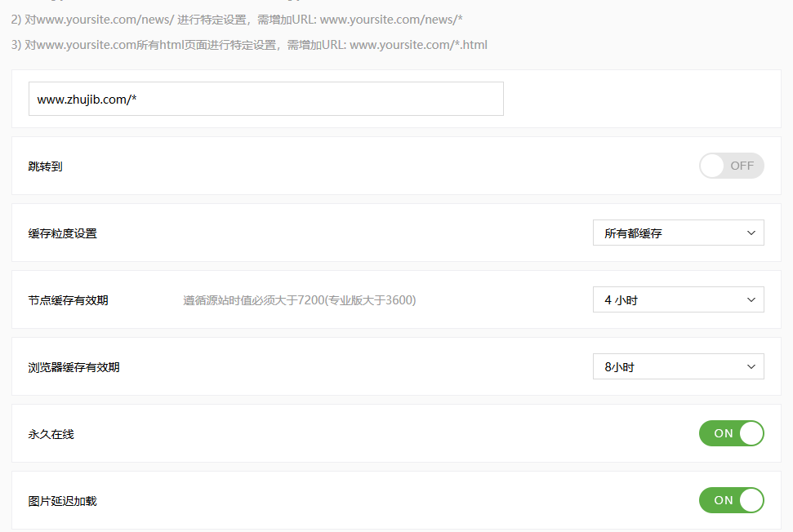This screenshot has height=532, width=793.
Task: Click the ON text in the 永久在线 switch
Action: (x=724, y=433)
